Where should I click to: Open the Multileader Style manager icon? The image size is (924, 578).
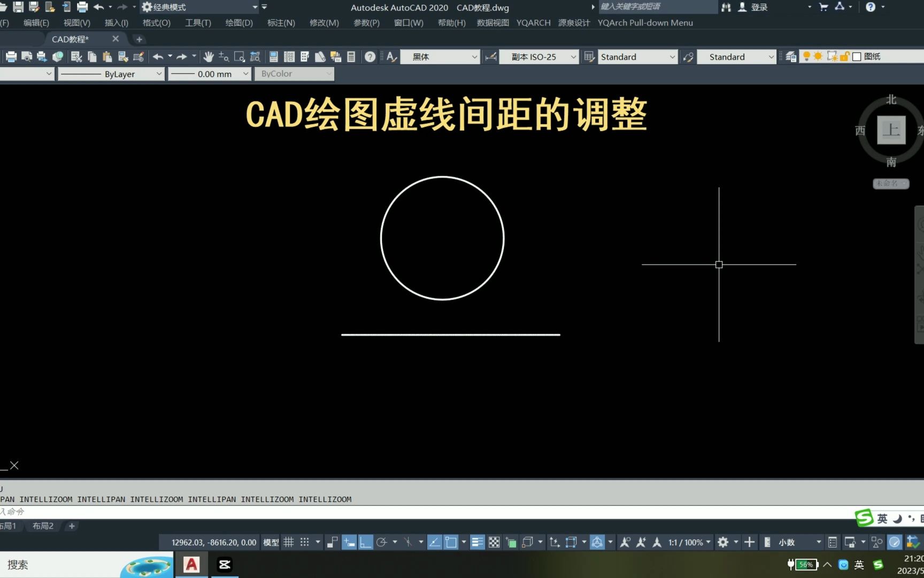688,57
